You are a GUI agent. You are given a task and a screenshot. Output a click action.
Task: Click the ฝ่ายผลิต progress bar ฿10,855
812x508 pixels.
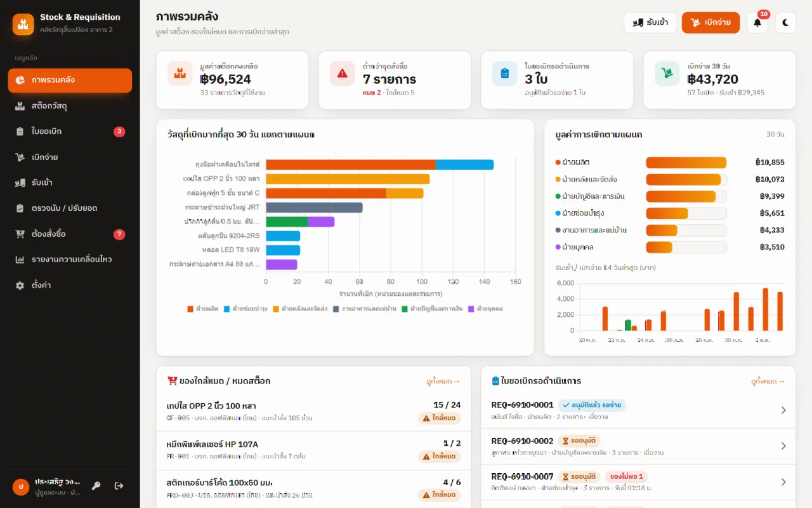(686, 163)
